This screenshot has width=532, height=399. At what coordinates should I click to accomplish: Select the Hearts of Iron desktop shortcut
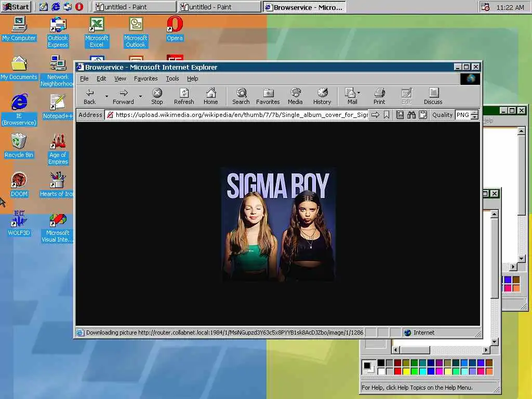[57, 184]
